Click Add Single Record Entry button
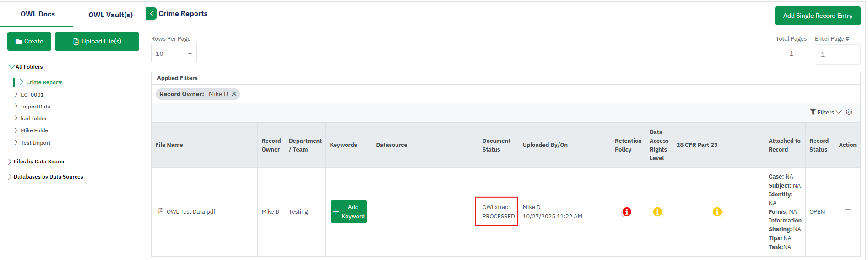The width and height of the screenshot is (868, 260). (x=817, y=16)
